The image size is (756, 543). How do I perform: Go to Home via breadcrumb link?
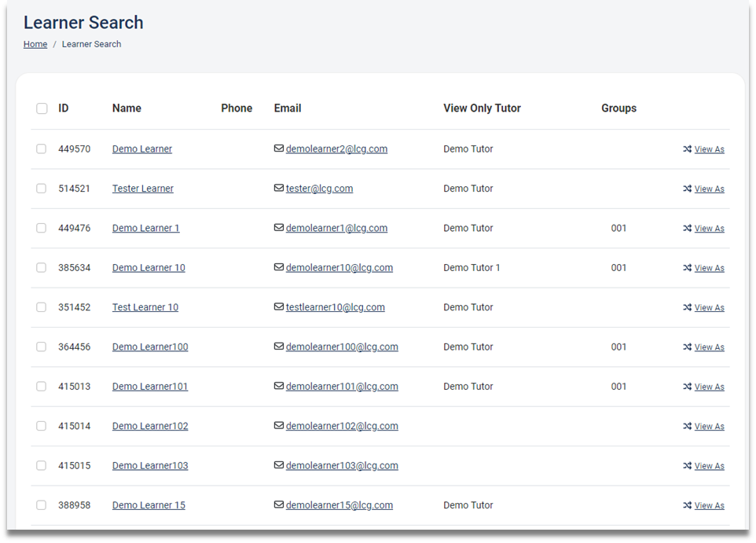point(35,44)
